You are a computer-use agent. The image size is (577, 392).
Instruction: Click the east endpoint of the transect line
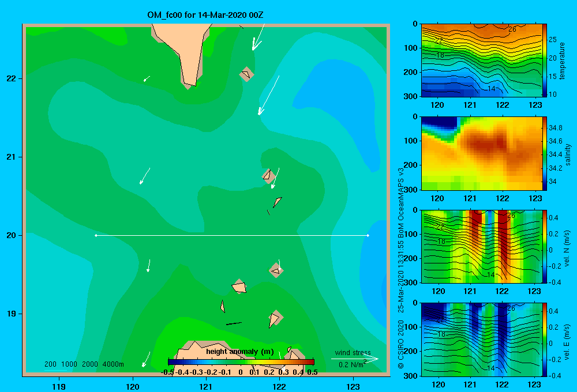(x=368, y=235)
